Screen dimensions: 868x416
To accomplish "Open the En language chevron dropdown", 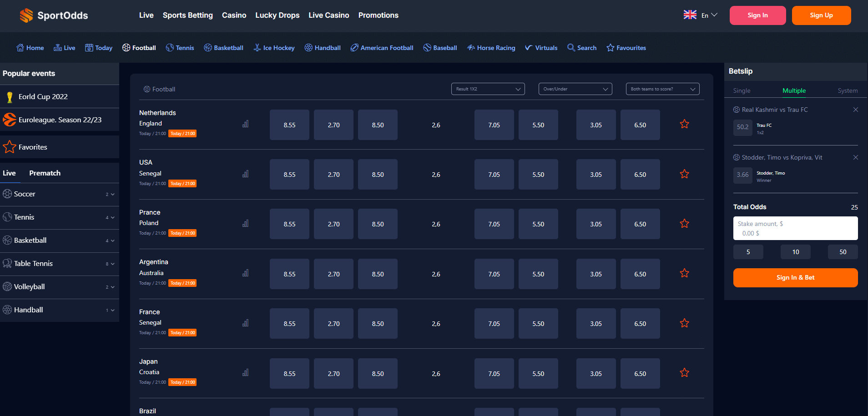I will [x=714, y=15].
